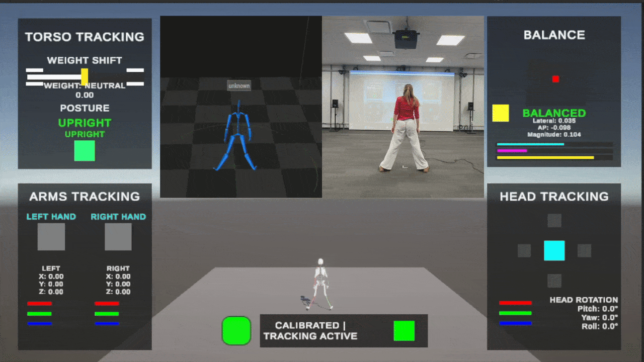Select the cyan center head tracking indicator
The height and width of the screenshot is (362, 644).
point(554,250)
